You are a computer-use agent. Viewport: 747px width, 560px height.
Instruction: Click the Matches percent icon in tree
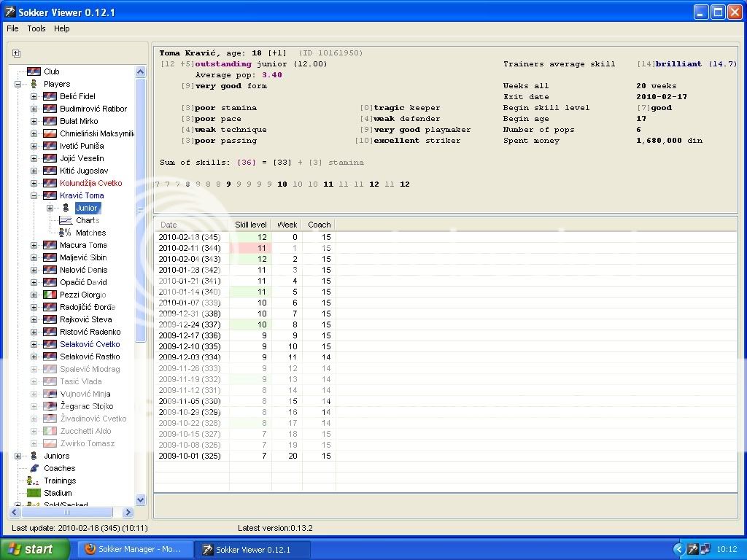[x=65, y=233]
